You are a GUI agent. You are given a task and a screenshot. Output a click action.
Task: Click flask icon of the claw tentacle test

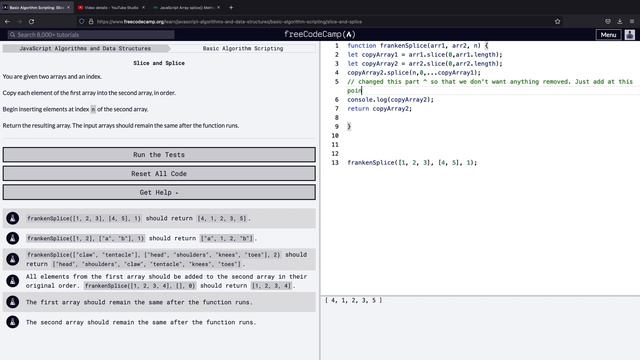(x=13, y=259)
